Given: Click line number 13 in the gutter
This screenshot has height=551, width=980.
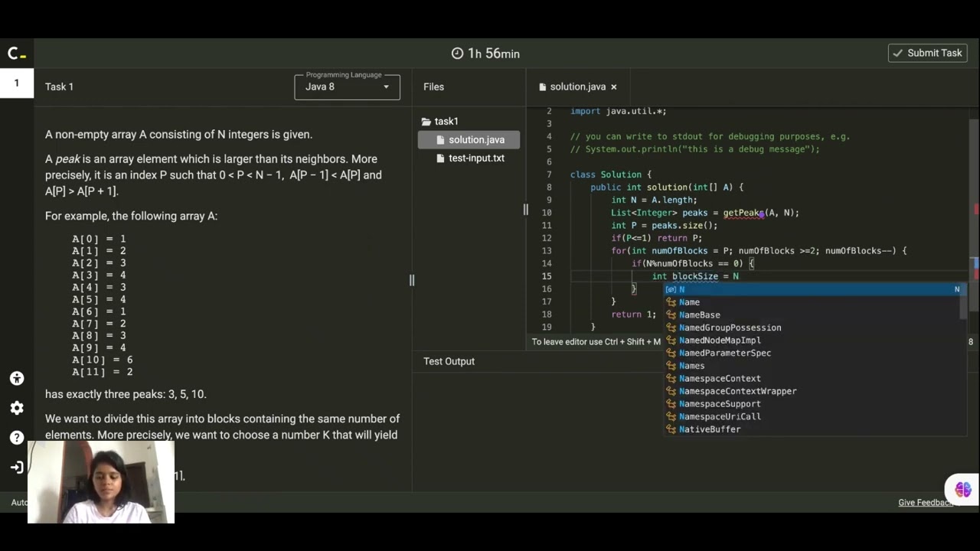Looking at the screenshot, I should click(547, 251).
